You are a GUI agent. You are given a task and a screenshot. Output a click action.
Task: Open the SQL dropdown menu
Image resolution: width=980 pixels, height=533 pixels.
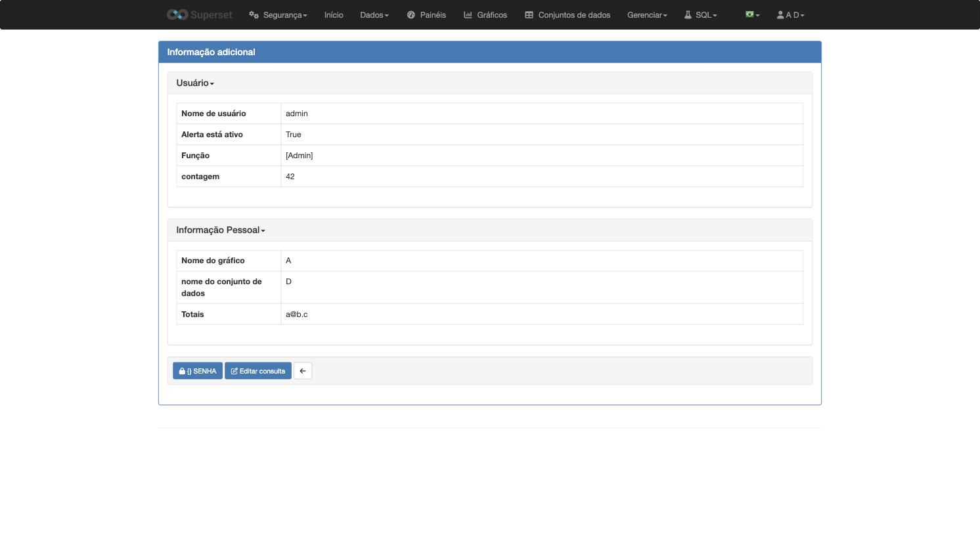click(x=701, y=14)
